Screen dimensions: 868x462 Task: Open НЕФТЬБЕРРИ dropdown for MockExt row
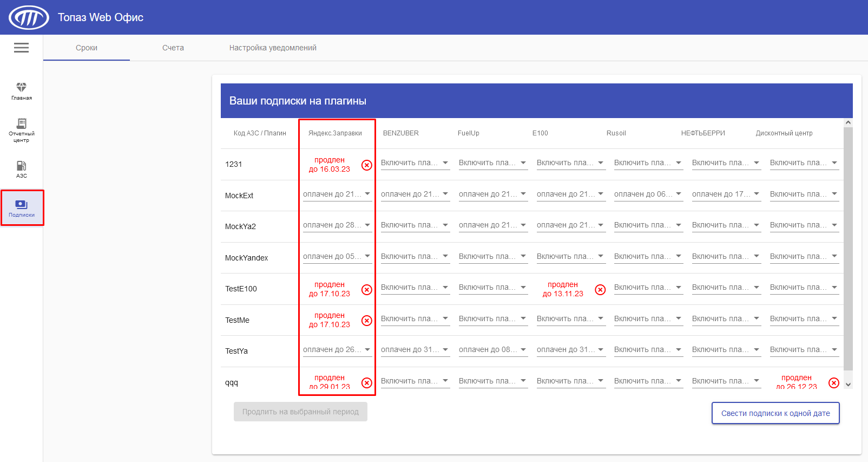(726, 194)
